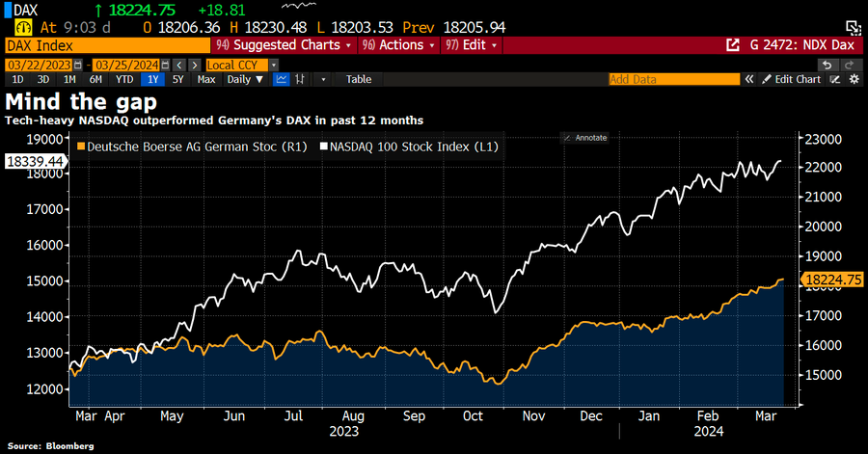This screenshot has width=868, height=454.
Task: Click the Deutsche Boerse AG German Stoc legend
Action: [197, 147]
